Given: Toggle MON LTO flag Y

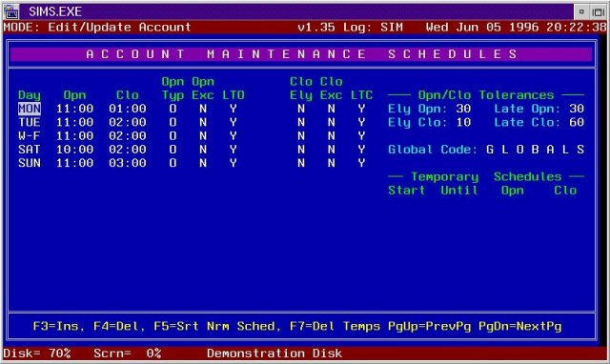Looking at the screenshot, I should (x=233, y=109).
